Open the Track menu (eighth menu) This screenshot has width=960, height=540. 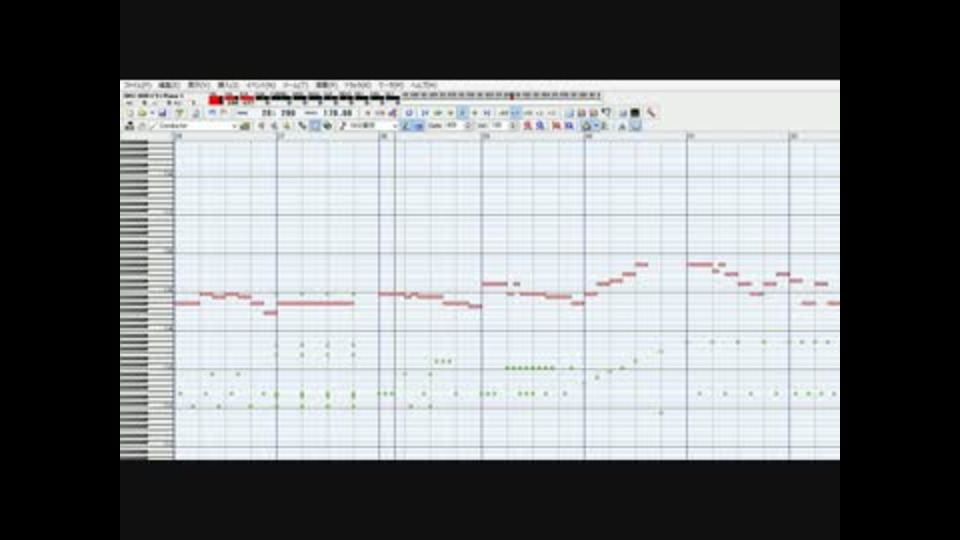[358, 85]
